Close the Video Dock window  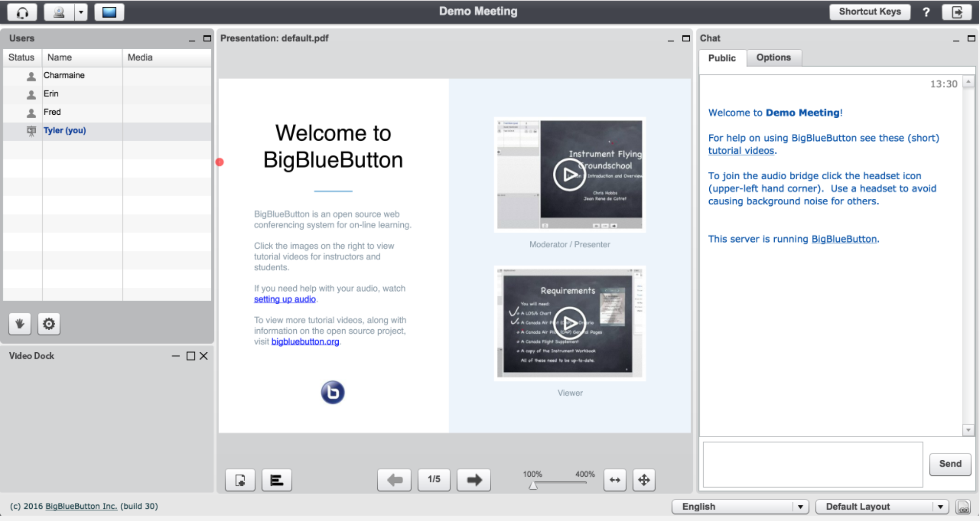[x=204, y=356]
